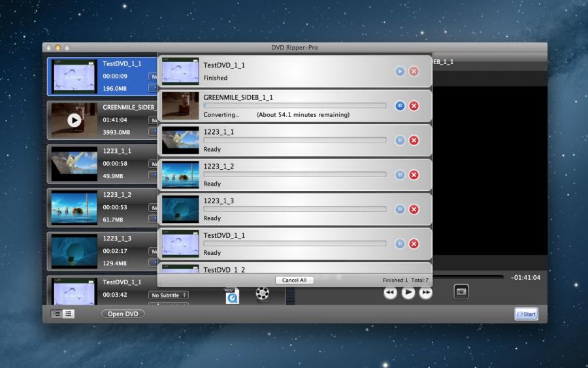Click the GREENMILE_SIDEB_1_1 conversion progress bar
This screenshot has width=588, height=368.
coord(295,105)
